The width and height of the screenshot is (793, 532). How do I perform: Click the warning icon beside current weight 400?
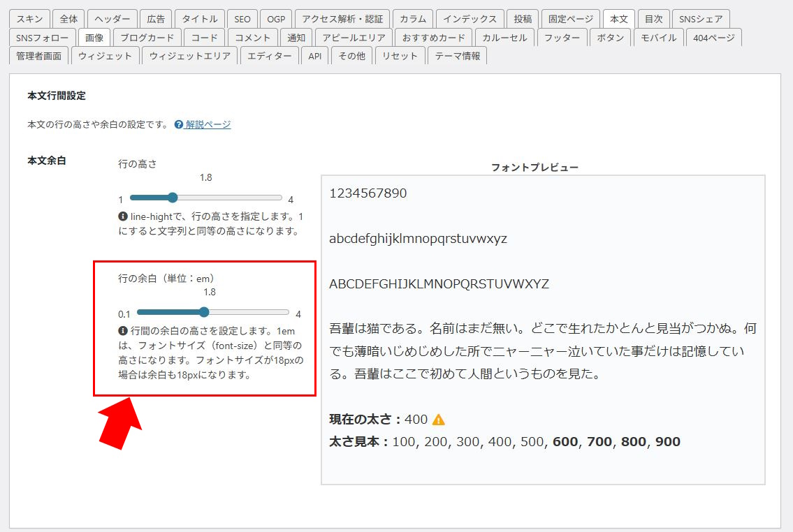(x=439, y=420)
